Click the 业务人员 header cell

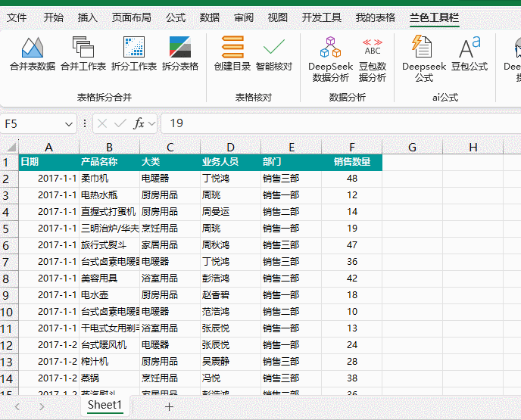point(231,162)
